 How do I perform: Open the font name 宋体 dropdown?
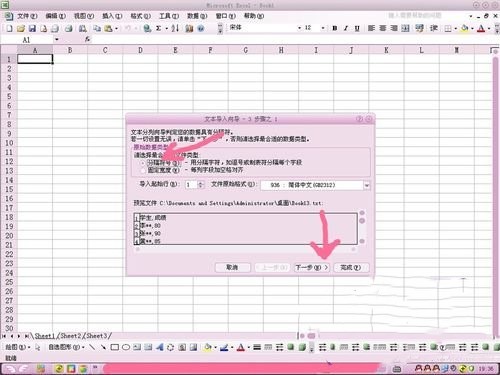[299, 28]
